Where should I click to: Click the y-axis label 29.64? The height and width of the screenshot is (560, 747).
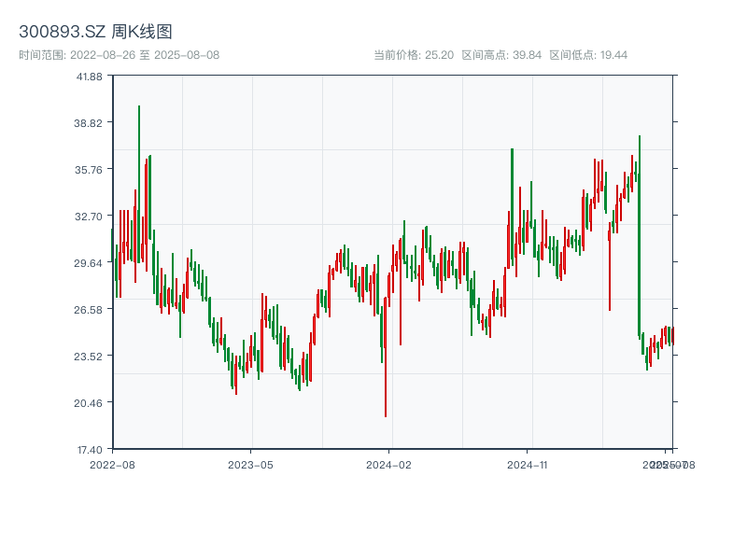coord(88,263)
